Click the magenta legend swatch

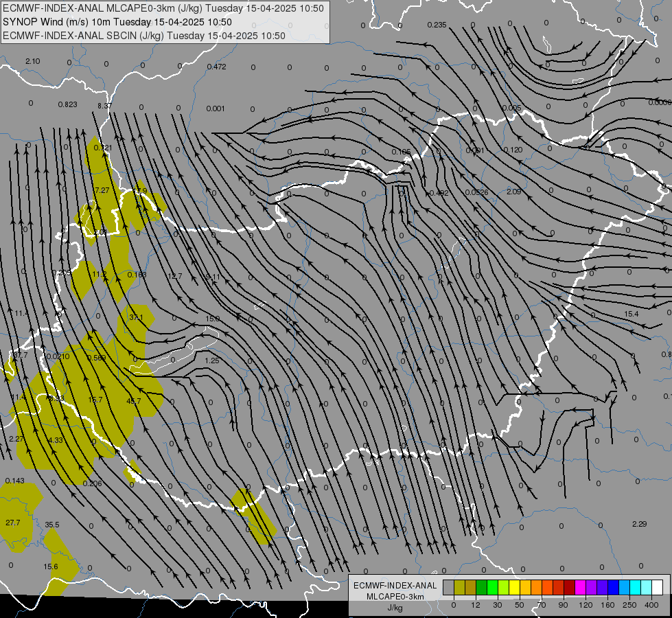[580, 587]
